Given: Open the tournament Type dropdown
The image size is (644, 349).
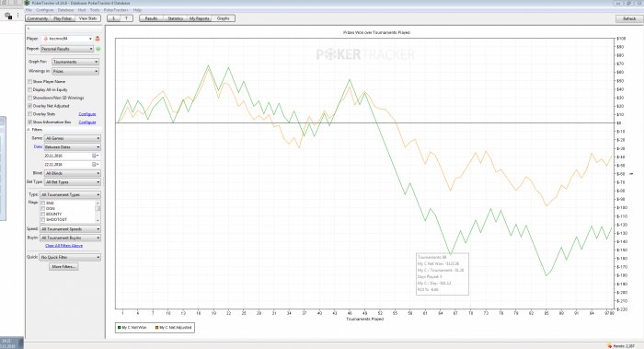Looking at the screenshot, I should pos(70,195).
